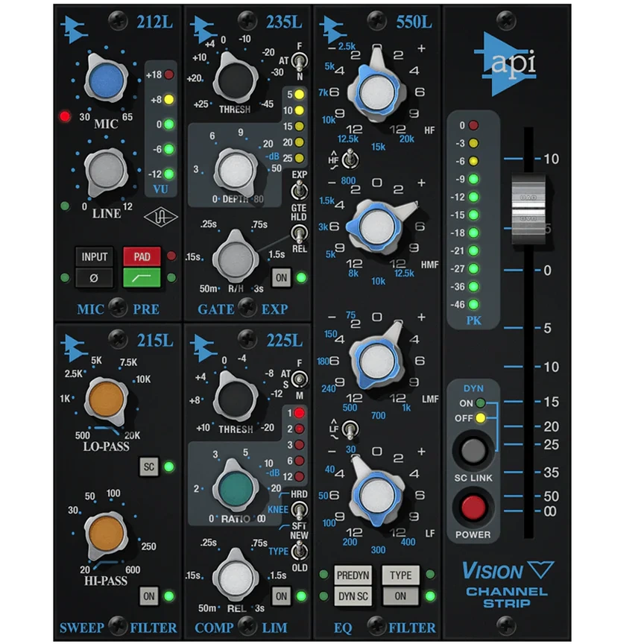The image size is (644, 644).
Task: Click the DYN OFF yellow indicator
Action: [x=480, y=418]
